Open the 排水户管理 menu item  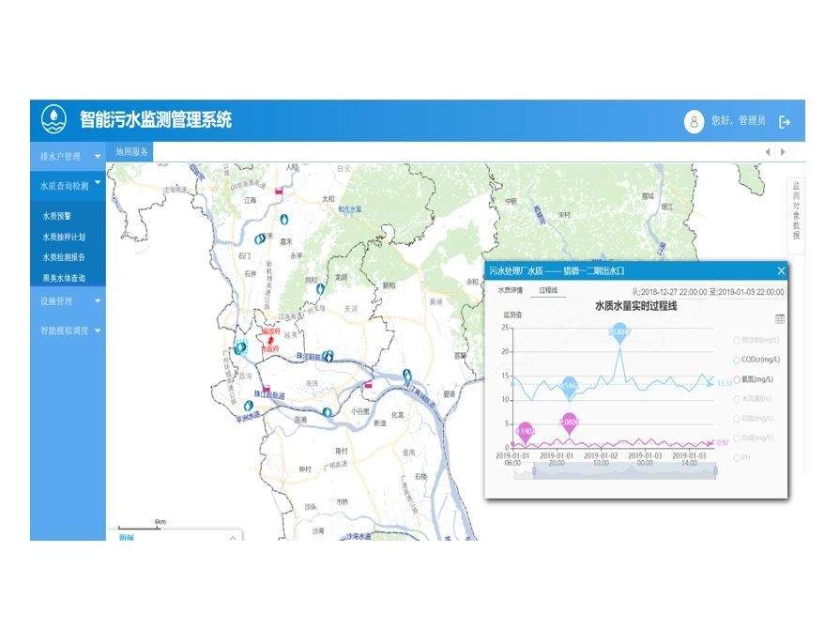60,157
